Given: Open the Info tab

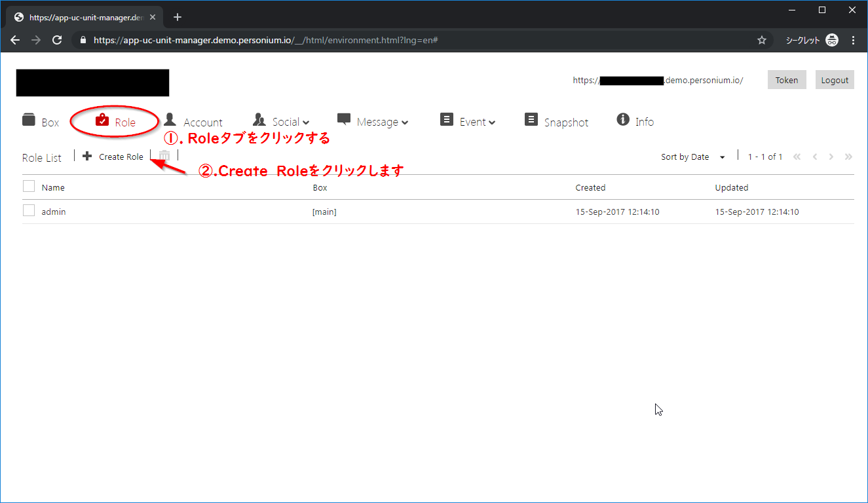Looking at the screenshot, I should tap(635, 121).
